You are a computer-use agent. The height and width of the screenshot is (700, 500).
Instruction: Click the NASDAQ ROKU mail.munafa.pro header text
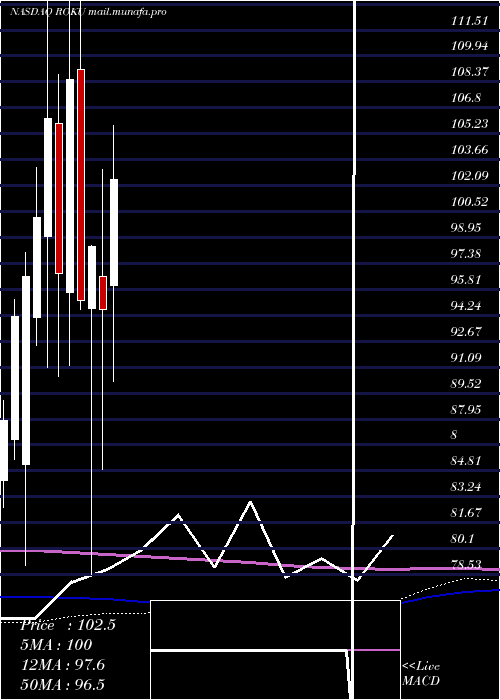[x=88, y=12]
